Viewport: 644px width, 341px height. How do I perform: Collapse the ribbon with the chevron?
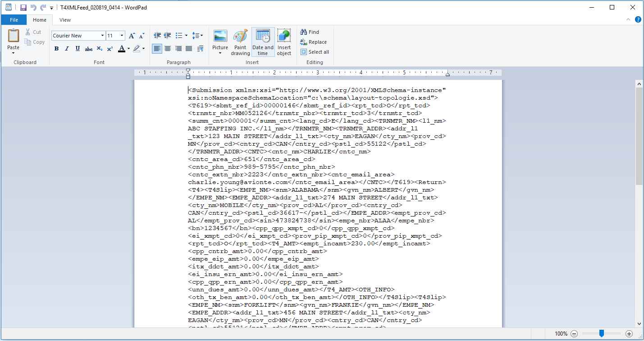tap(629, 19)
